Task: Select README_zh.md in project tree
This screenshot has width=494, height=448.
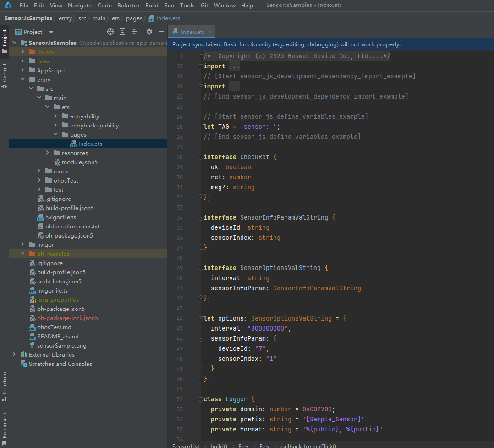Action: [x=58, y=336]
